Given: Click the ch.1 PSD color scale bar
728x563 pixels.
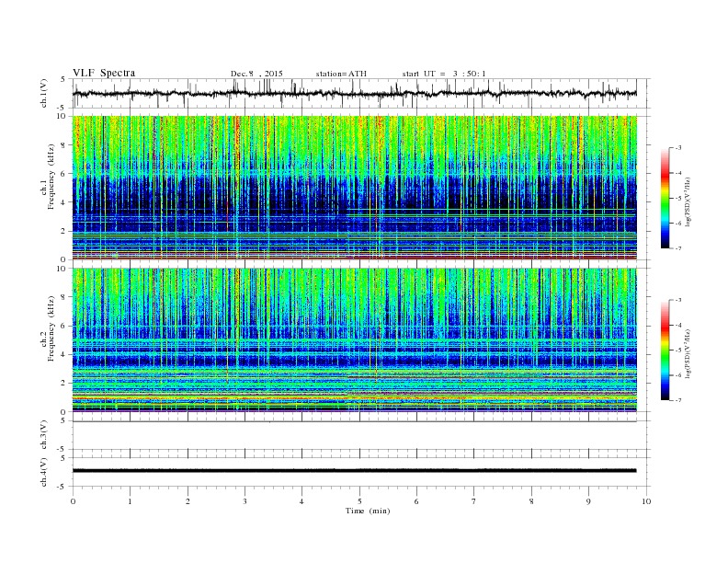Looking at the screenshot, I should (665, 199).
